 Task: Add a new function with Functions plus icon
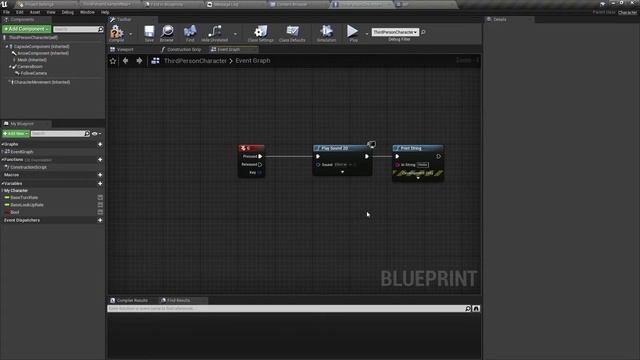(100, 160)
